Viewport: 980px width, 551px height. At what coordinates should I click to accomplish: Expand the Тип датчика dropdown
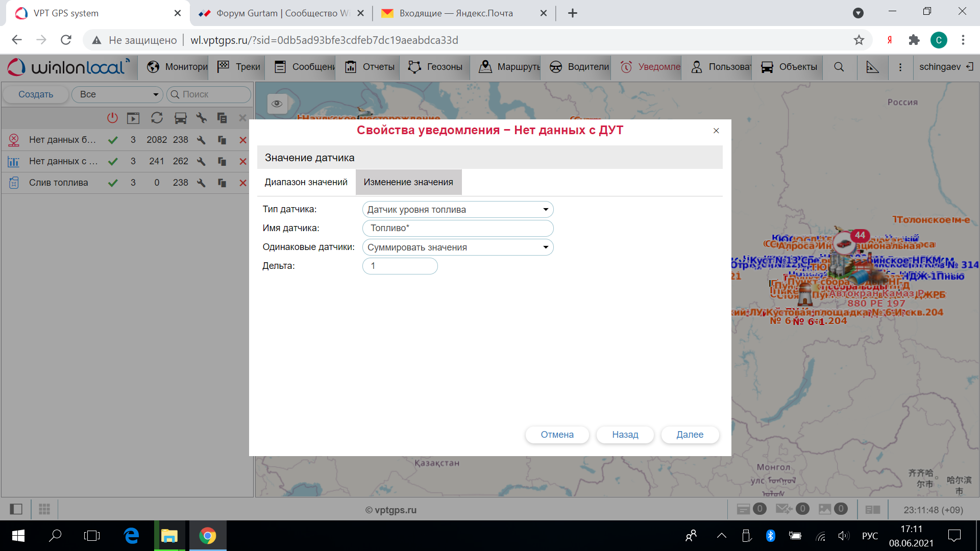457,210
